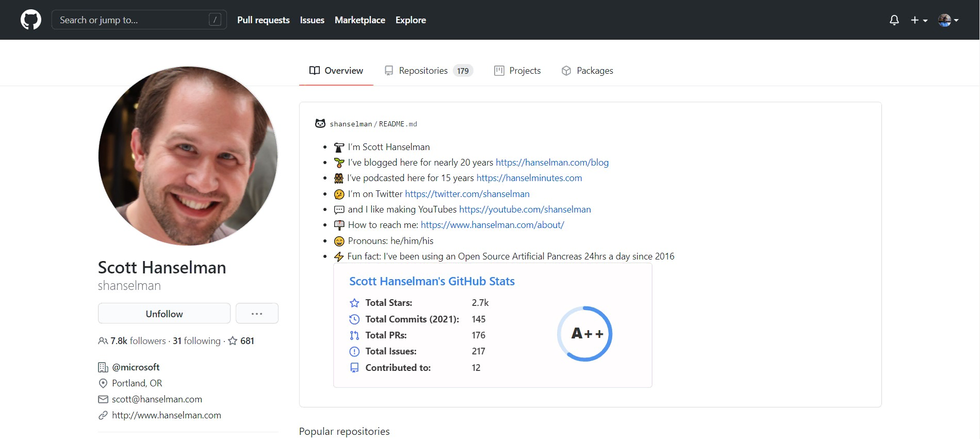Click the smiley emoji beside Pronouns

[x=339, y=241]
